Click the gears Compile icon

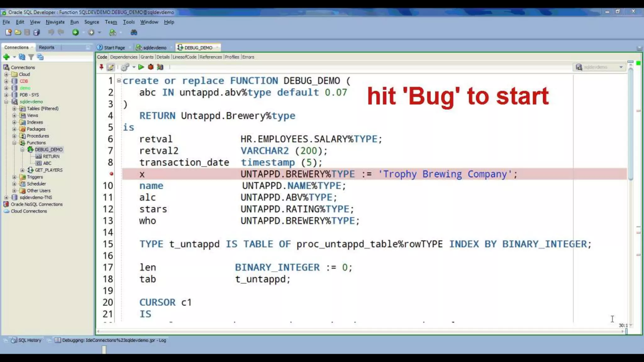[125, 67]
